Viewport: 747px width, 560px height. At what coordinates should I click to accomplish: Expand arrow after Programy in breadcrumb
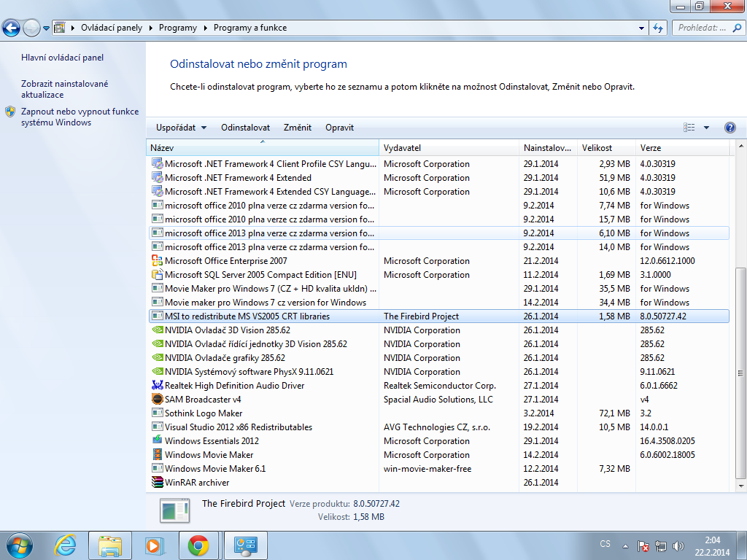pyautogui.click(x=205, y=28)
